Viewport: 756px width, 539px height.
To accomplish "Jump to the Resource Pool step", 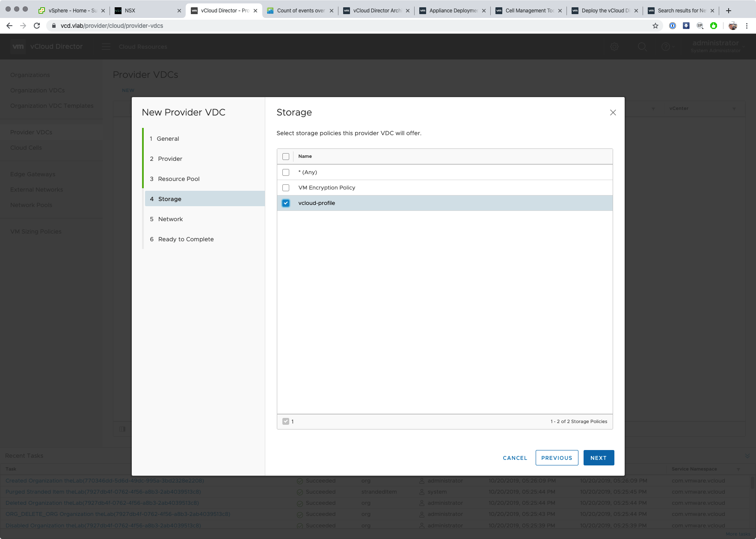I will 178,179.
